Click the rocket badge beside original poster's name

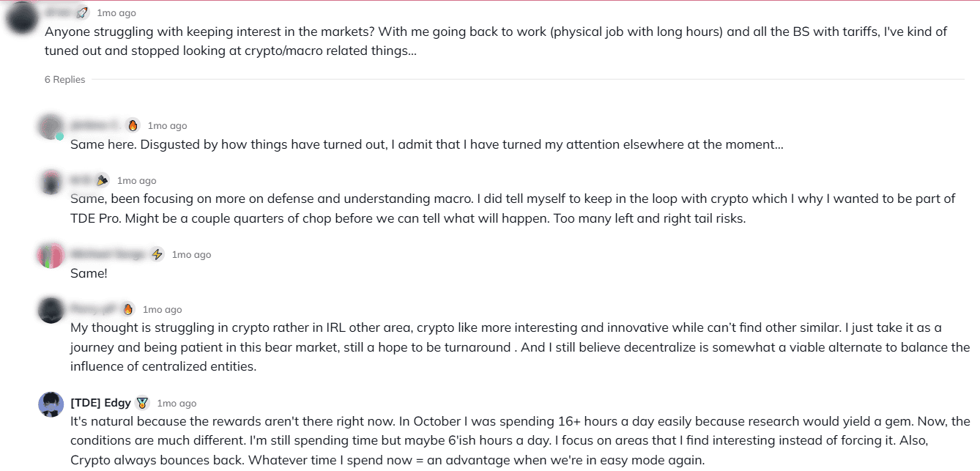pyautogui.click(x=83, y=12)
